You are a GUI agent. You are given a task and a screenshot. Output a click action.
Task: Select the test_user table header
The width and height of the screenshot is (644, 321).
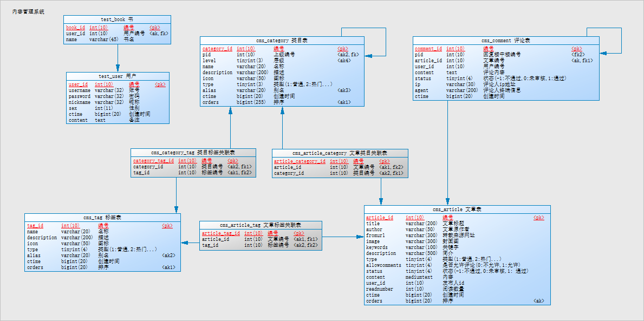118,76
